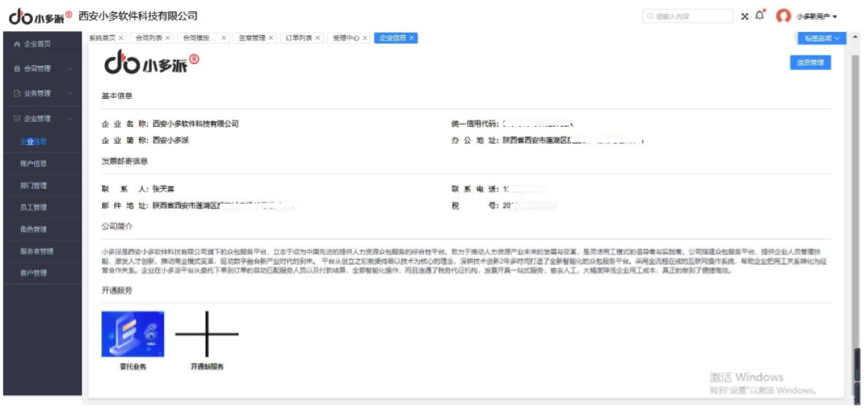This screenshot has width=865, height=409.
Task: Close the 系统首页 tab
Action: (121, 38)
